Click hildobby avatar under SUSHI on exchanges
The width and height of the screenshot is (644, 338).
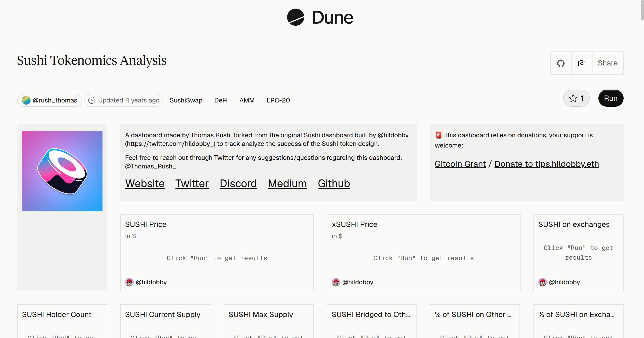point(543,282)
